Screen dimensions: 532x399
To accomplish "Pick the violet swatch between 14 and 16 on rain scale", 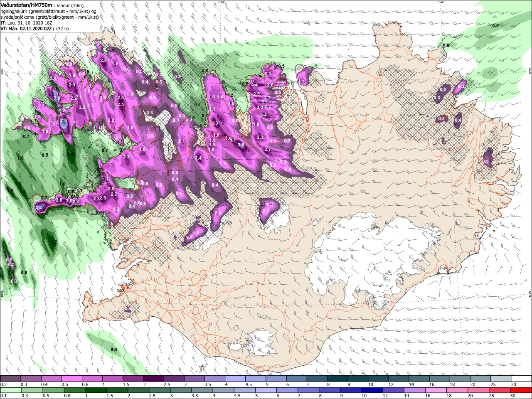I will pyautogui.click(x=415, y=390).
